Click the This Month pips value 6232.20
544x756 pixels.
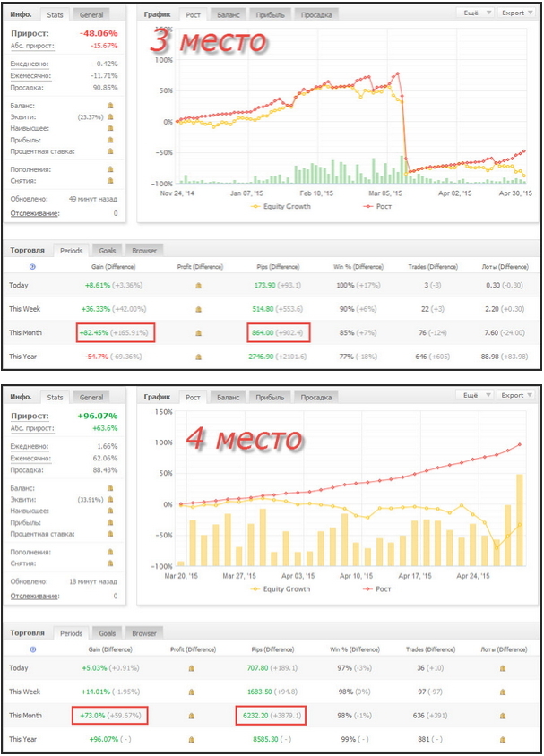255,716
